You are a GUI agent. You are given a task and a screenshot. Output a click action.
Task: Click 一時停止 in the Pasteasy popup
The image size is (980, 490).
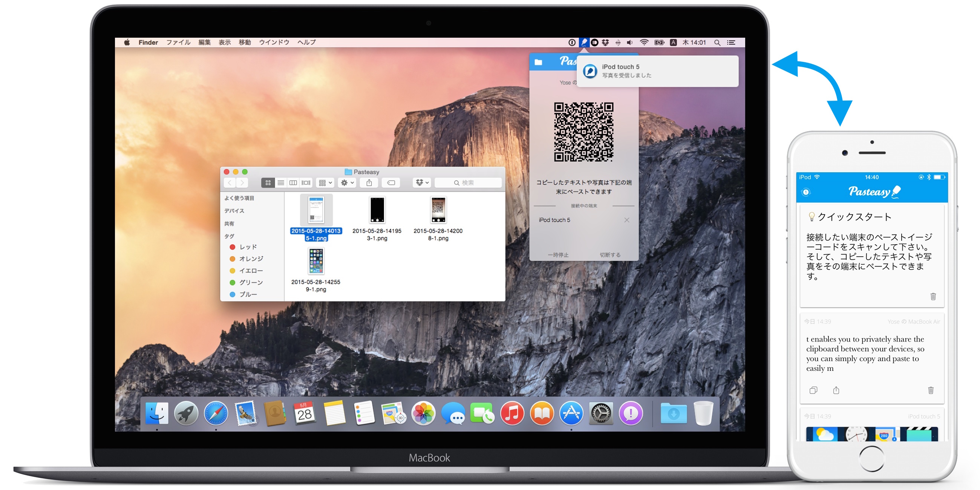pyautogui.click(x=558, y=254)
